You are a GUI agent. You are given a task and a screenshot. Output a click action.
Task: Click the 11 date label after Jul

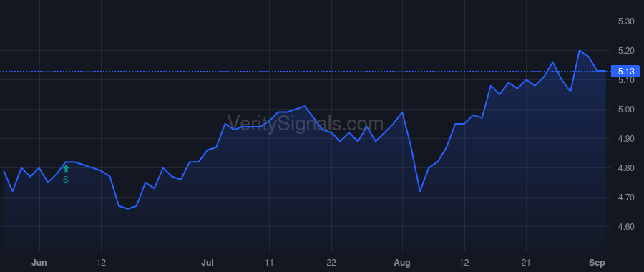(x=270, y=263)
